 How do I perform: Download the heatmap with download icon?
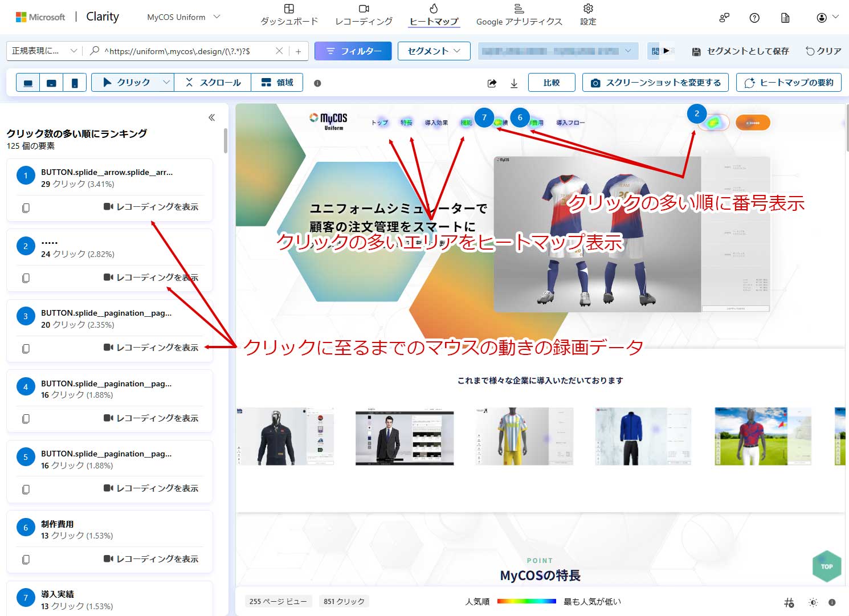(514, 83)
